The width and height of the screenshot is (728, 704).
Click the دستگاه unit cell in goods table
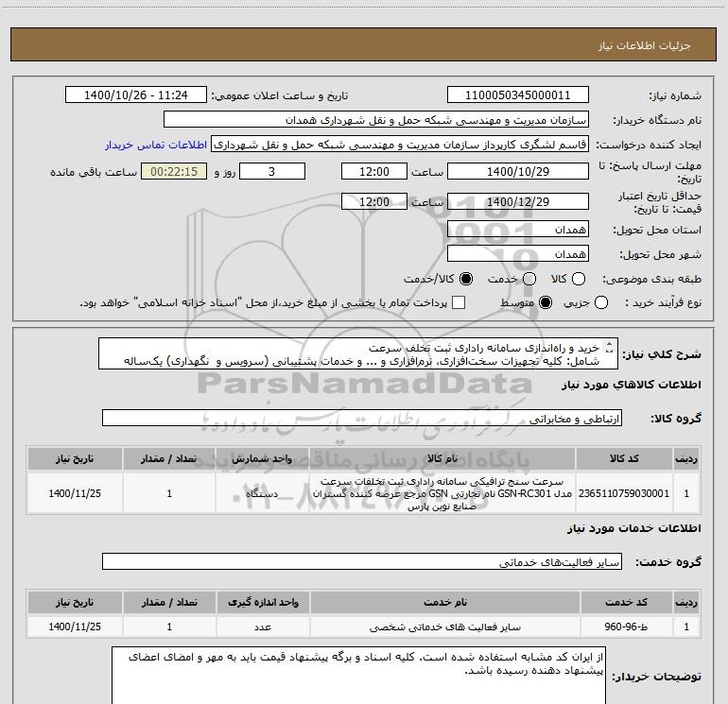coord(262,493)
